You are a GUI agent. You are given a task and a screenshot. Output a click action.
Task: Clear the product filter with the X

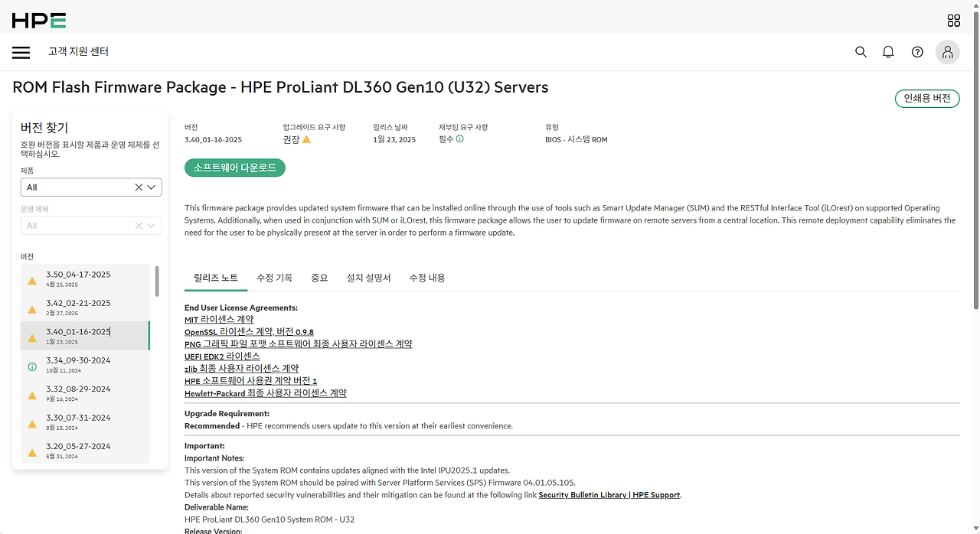(138, 187)
